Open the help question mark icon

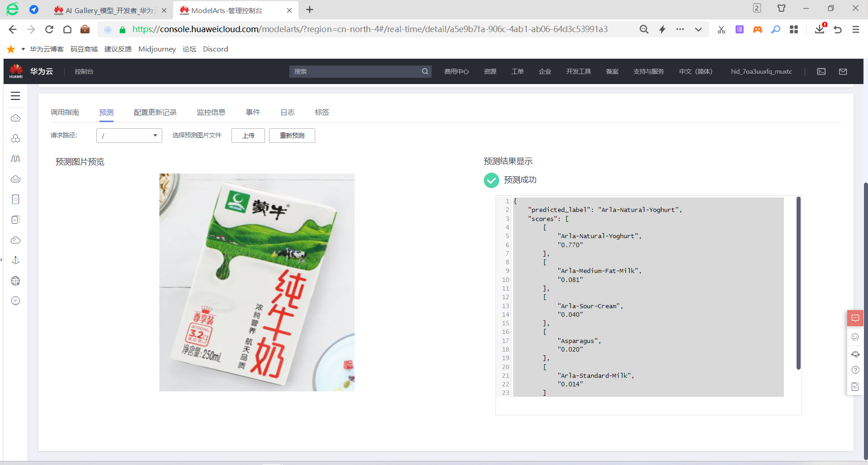(x=855, y=370)
